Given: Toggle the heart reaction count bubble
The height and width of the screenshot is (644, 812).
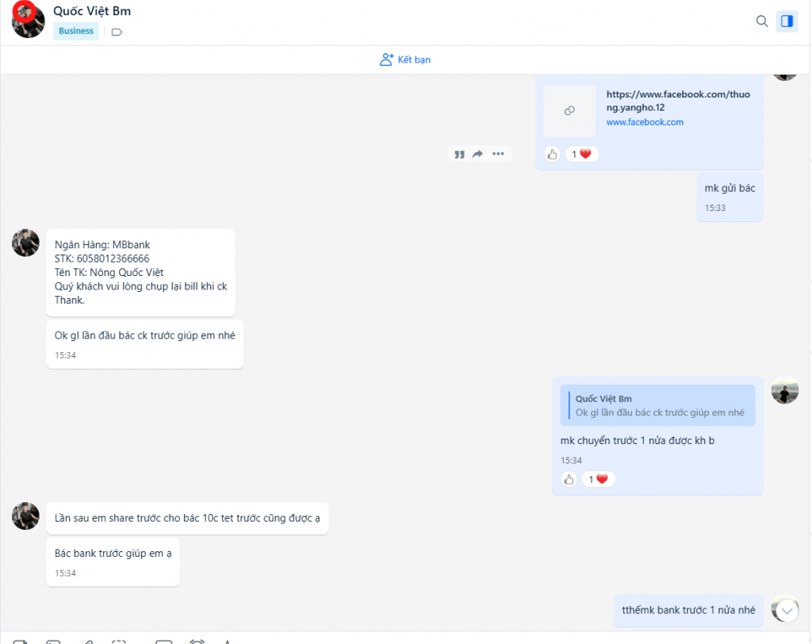Looking at the screenshot, I should (581, 153).
